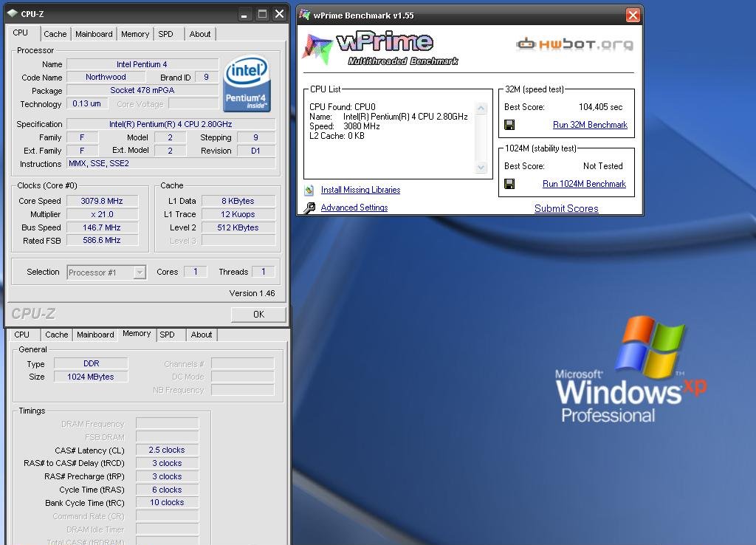Click the Rated FSB value 586.6 MHz
The height and width of the screenshot is (545, 756).
pos(102,240)
